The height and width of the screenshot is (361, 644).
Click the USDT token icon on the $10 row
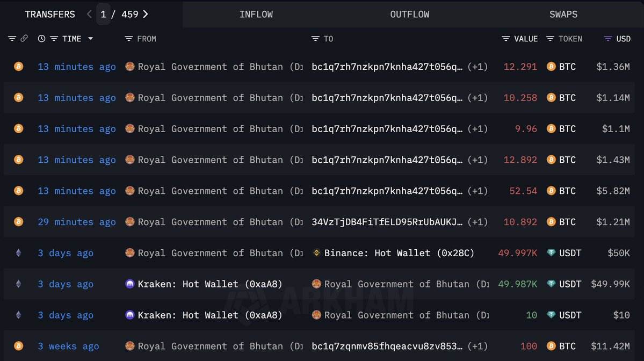(551, 315)
